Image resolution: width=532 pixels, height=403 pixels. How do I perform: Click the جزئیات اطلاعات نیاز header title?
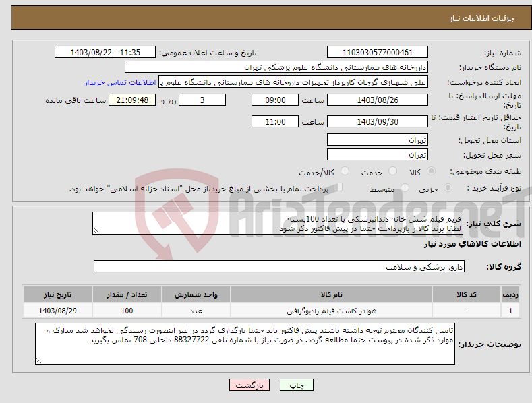click(x=482, y=18)
